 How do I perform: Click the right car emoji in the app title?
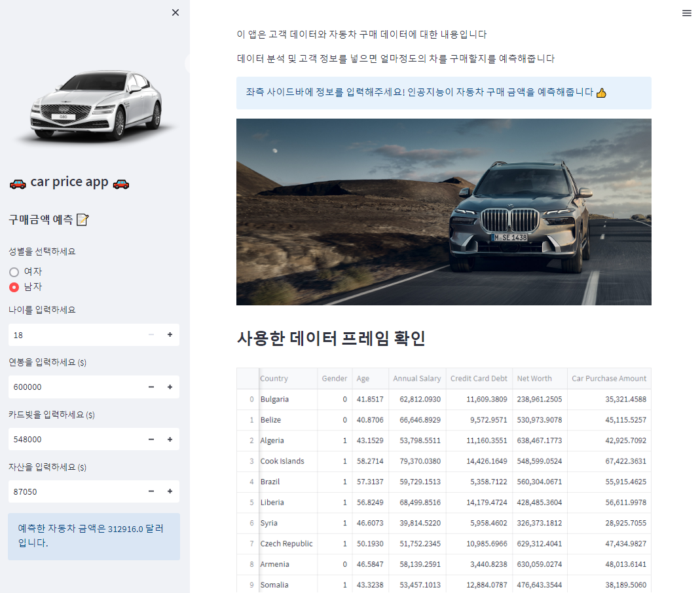(120, 183)
